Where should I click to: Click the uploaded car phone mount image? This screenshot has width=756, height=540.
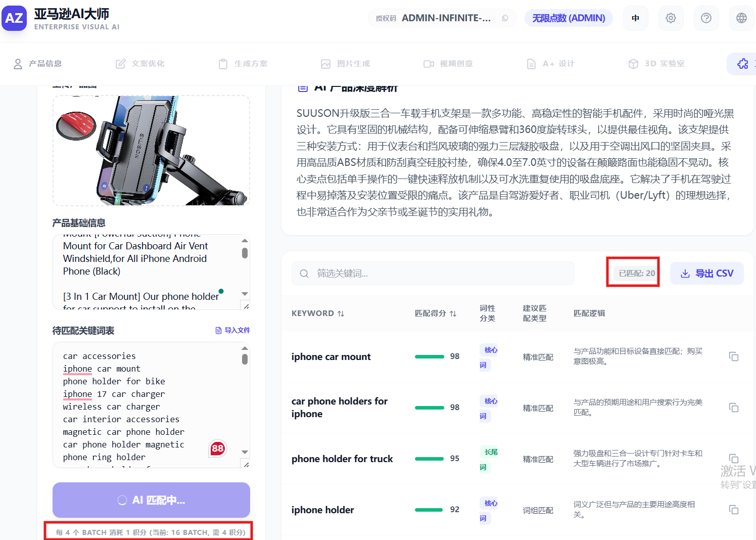[151, 151]
